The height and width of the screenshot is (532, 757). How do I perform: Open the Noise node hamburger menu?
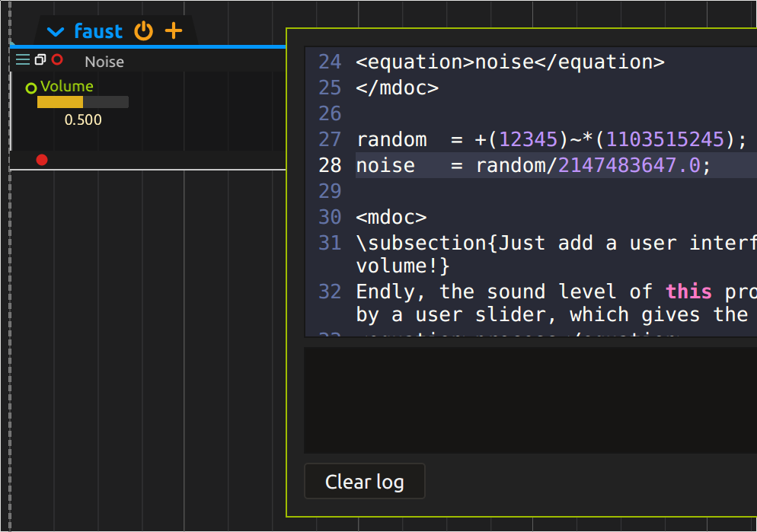[23, 60]
